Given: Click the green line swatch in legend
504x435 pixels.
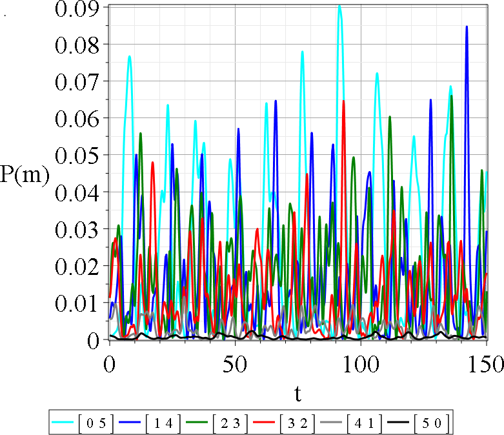Looking at the screenshot, I should (197, 422).
